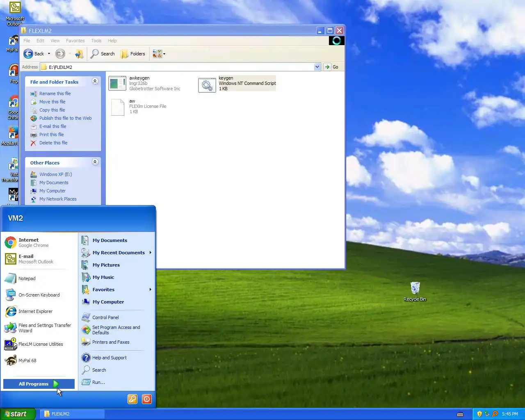Open the File menu
The image size is (525, 420).
(x=27, y=41)
